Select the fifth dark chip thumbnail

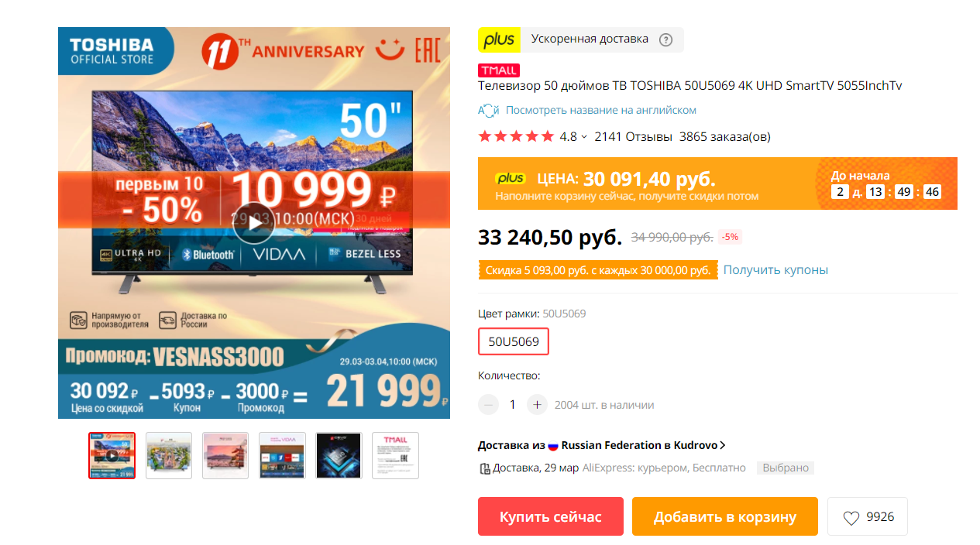339,455
